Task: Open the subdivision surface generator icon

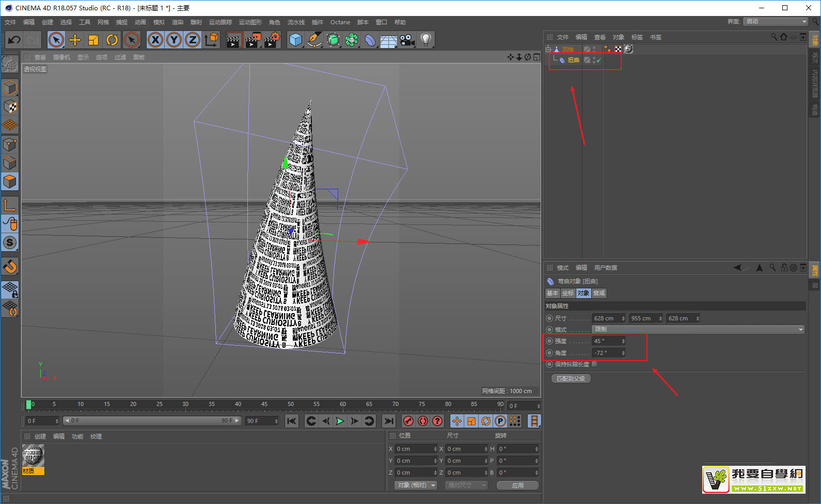Action: [333, 40]
